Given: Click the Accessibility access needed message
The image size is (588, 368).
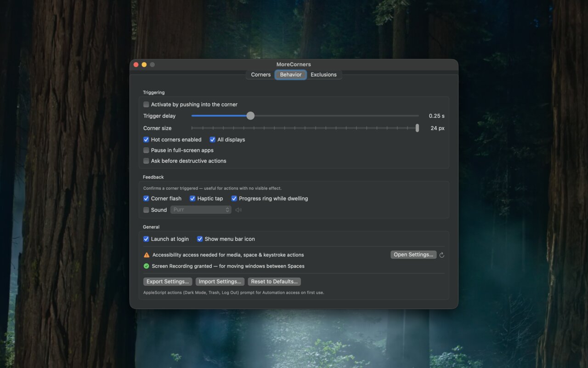Looking at the screenshot, I should [x=228, y=255].
